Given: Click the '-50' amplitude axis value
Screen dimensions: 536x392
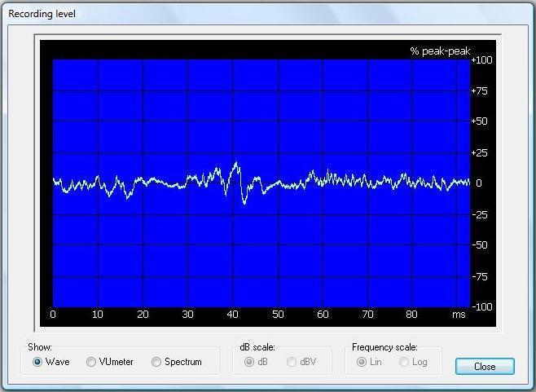Looking at the screenshot, I should pos(480,245).
